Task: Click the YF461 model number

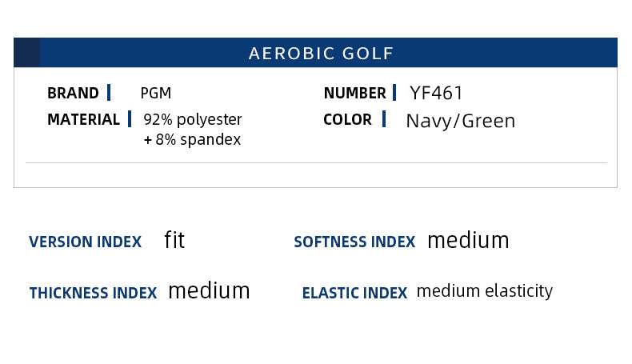Action: point(437,93)
